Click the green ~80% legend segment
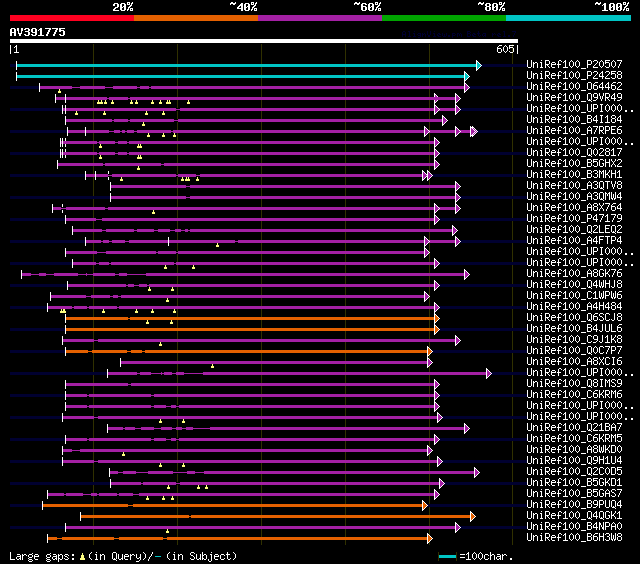This screenshot has height=564, width=640. click(x=444, y=18)
